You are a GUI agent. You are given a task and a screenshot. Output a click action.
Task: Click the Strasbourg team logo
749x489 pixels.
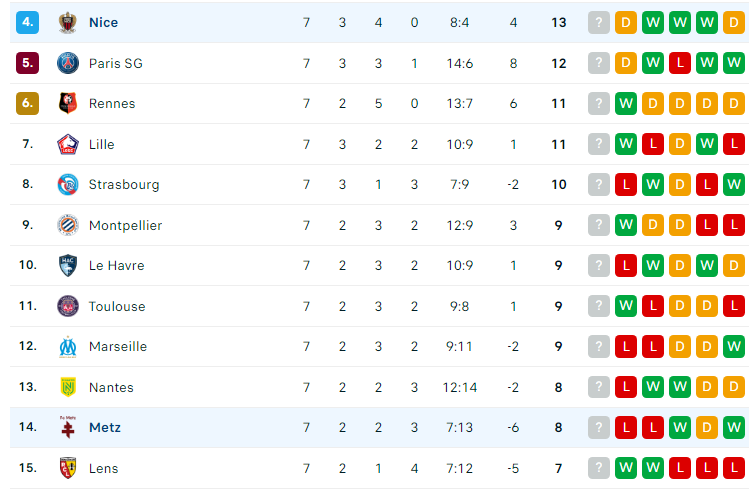(x=68, y=184)
